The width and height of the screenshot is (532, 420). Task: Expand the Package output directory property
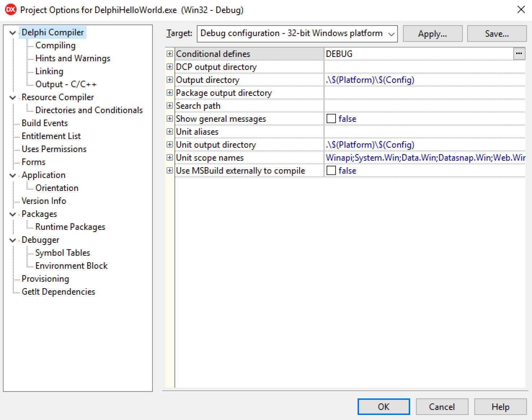click(170, 93)
